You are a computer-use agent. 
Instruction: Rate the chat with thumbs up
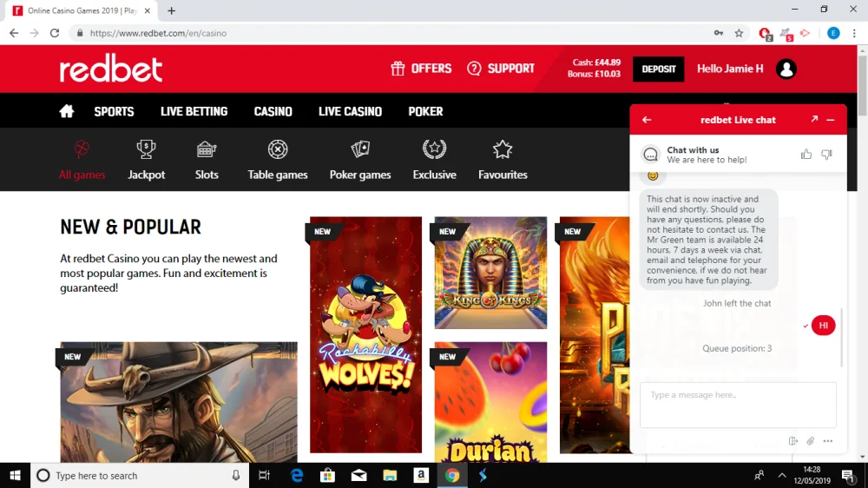click(x=806, y=155)
